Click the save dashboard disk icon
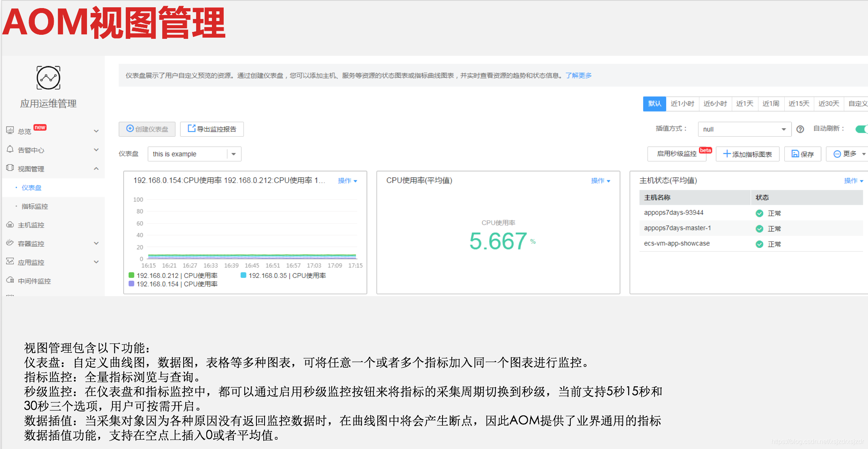This screenshot has width=868, height=449. (795, 154)
